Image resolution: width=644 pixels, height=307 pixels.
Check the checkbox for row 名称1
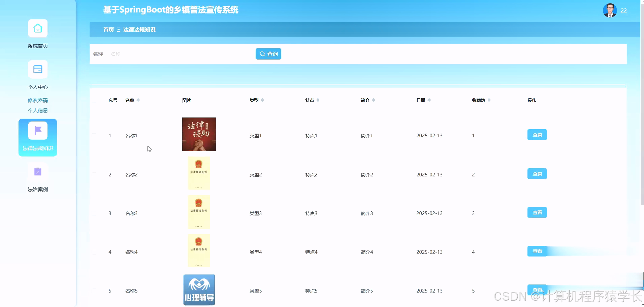tap(94, 136)
